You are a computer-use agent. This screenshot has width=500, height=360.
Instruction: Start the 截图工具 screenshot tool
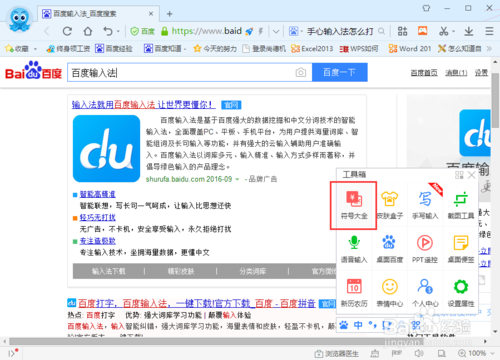(461, 205)
